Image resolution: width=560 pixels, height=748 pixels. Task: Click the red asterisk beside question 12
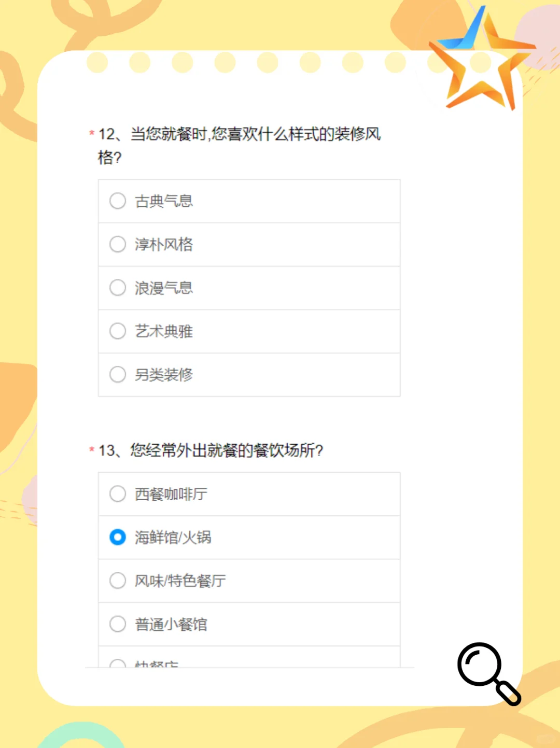[92, 133]
